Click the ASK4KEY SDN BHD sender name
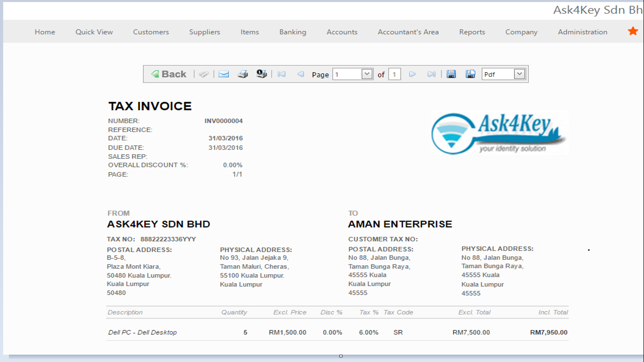 click(x=159, y=224)
